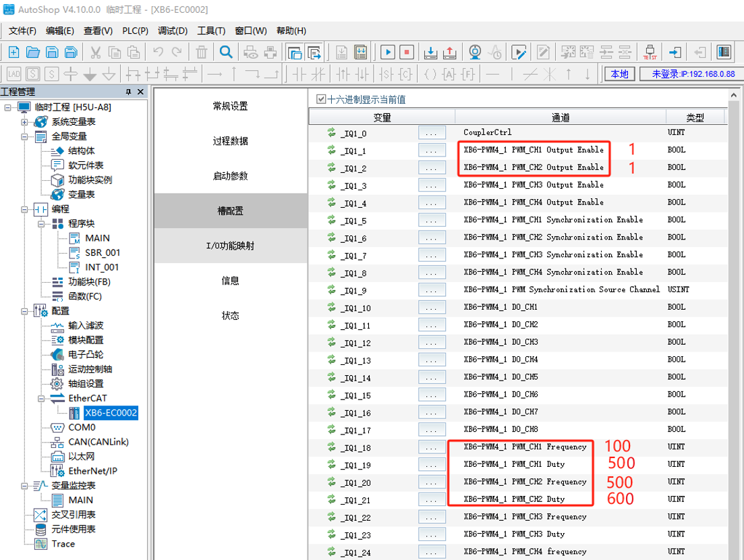Click the scrollbar up arrow of mapping table

click(734, 95)
